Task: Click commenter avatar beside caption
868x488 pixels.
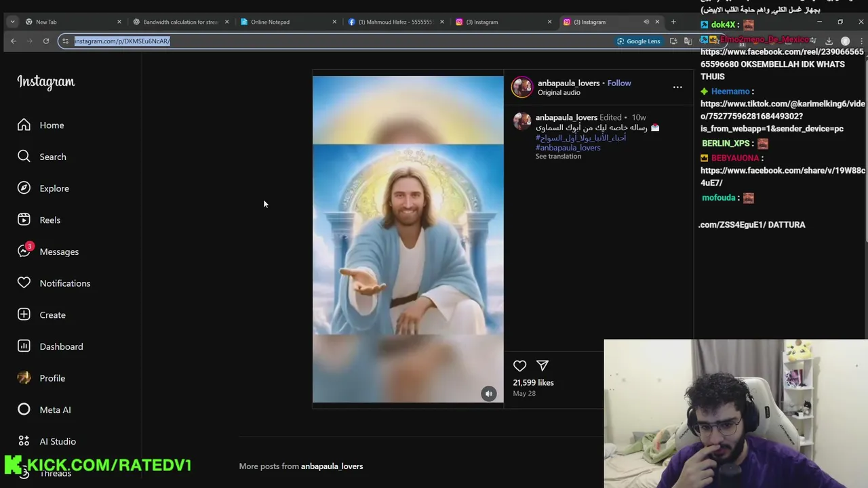Action: [x=521, y=121]
